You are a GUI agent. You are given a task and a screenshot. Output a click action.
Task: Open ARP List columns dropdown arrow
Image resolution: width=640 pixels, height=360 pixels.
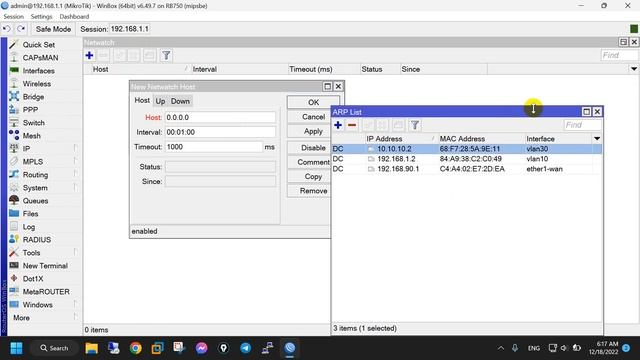tap(597, 139)
